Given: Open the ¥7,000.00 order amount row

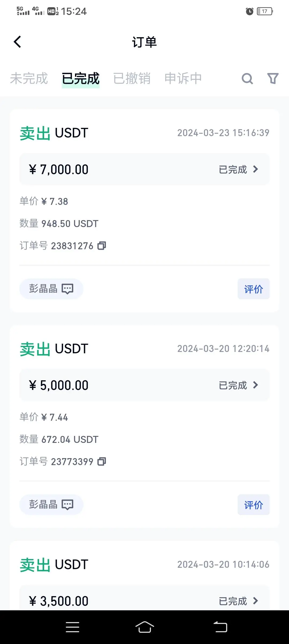Looking at the screenshot, I should click(x=144, y=169).
